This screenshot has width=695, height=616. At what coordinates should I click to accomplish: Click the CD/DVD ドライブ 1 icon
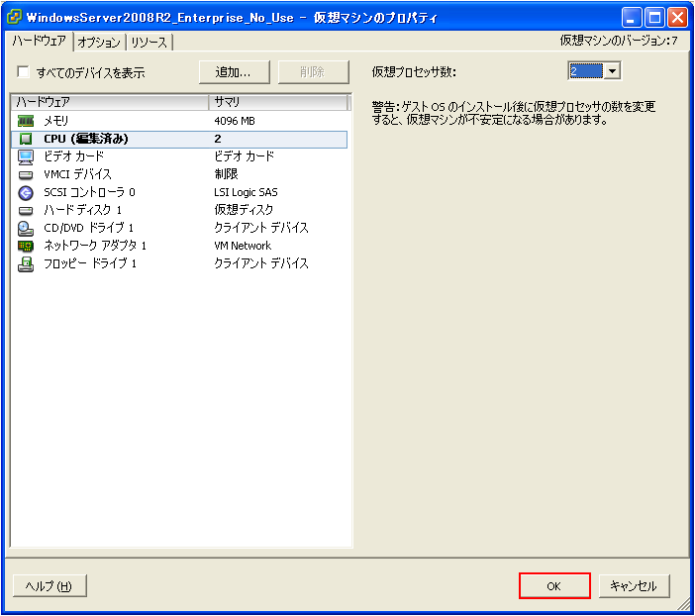pyautogui.click(x=26, y=228)
